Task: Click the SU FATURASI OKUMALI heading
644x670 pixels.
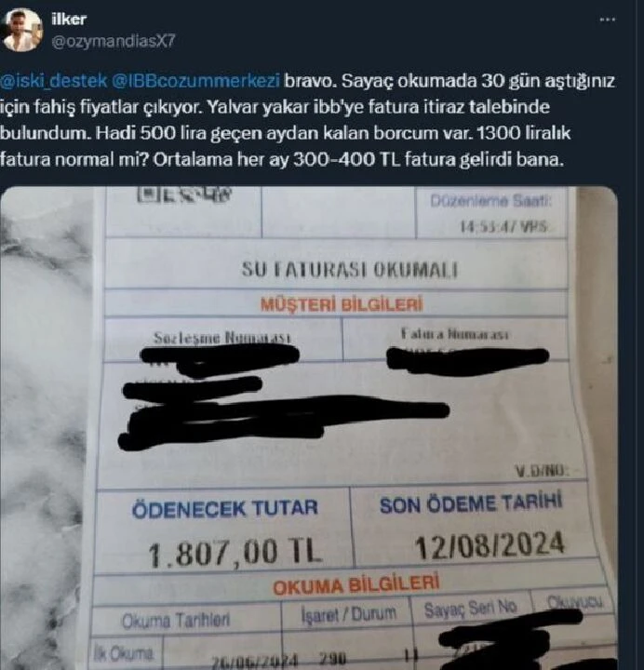Action: [350, 270]
